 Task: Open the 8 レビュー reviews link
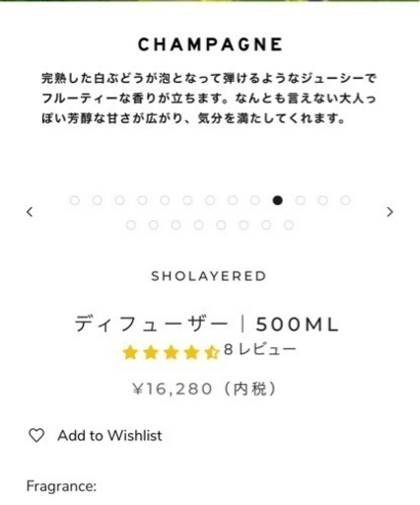260,349
